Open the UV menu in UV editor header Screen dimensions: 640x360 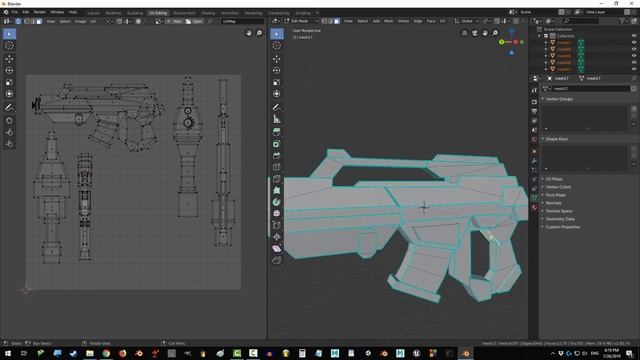(93, 21)
